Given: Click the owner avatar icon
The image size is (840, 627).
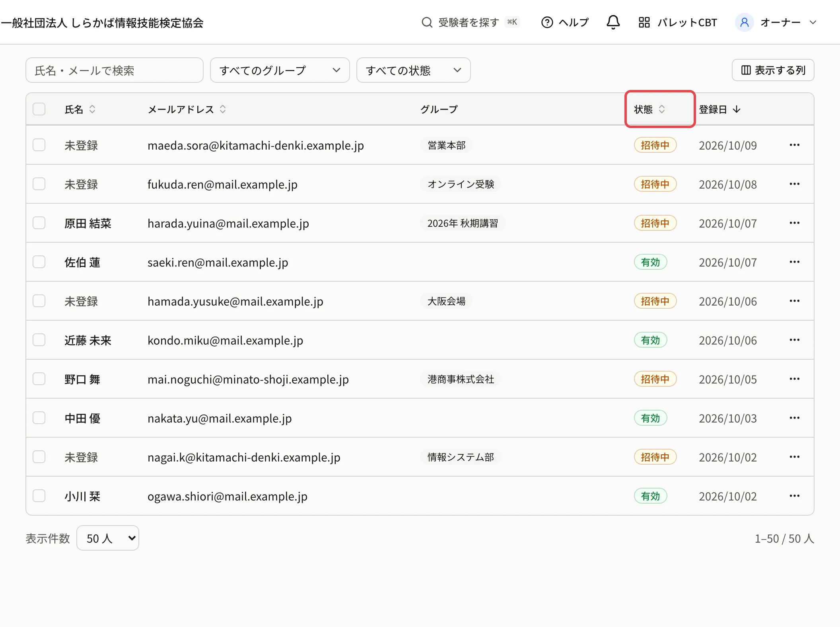Looking at the screenshot, I should [x=744, y=22].
